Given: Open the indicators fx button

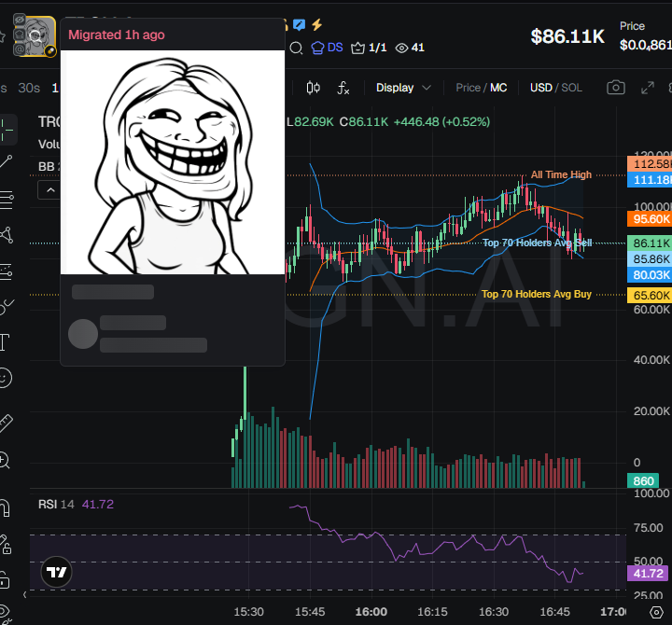Looking at the screenshot, I should pos(343,88).
